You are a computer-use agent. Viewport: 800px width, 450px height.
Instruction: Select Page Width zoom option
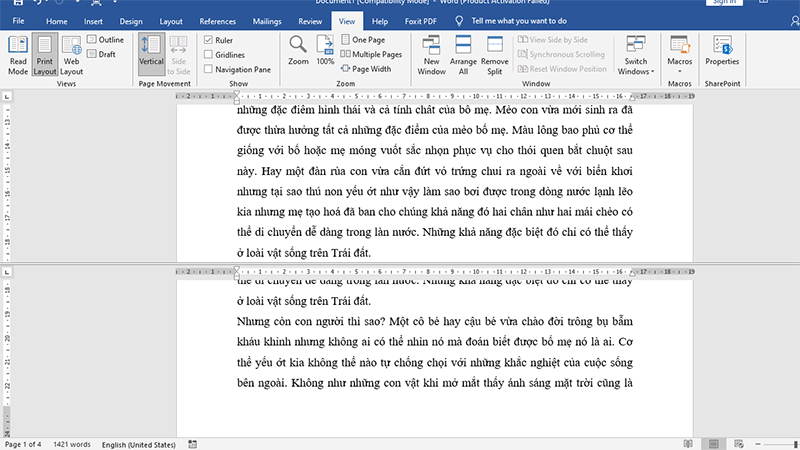(x=366, y=69)
